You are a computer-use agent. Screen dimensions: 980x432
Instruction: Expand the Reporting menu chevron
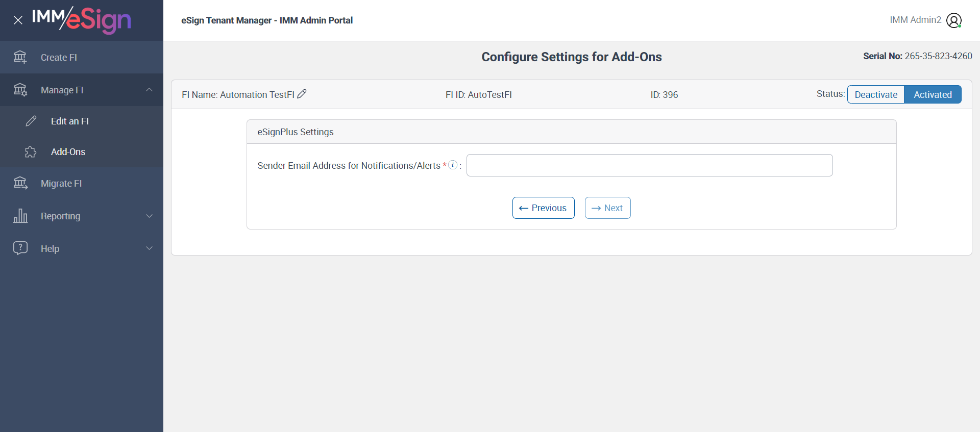tap(149, 216)
